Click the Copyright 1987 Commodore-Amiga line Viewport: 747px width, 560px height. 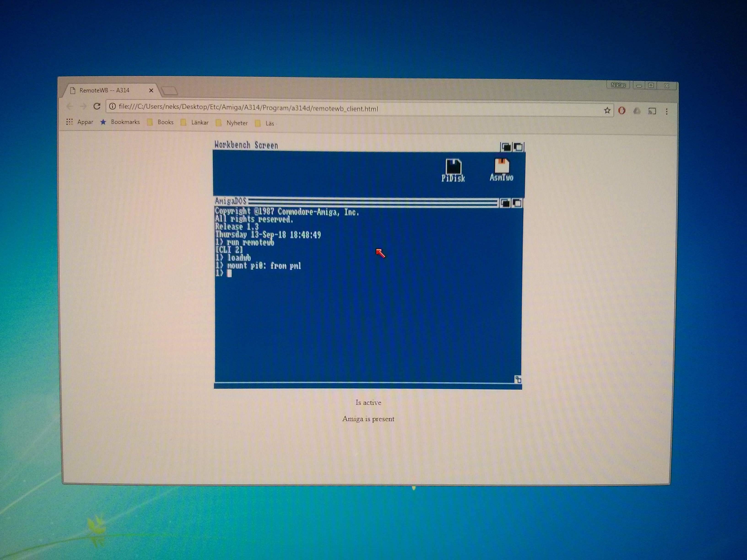click(x=287, y=212)
